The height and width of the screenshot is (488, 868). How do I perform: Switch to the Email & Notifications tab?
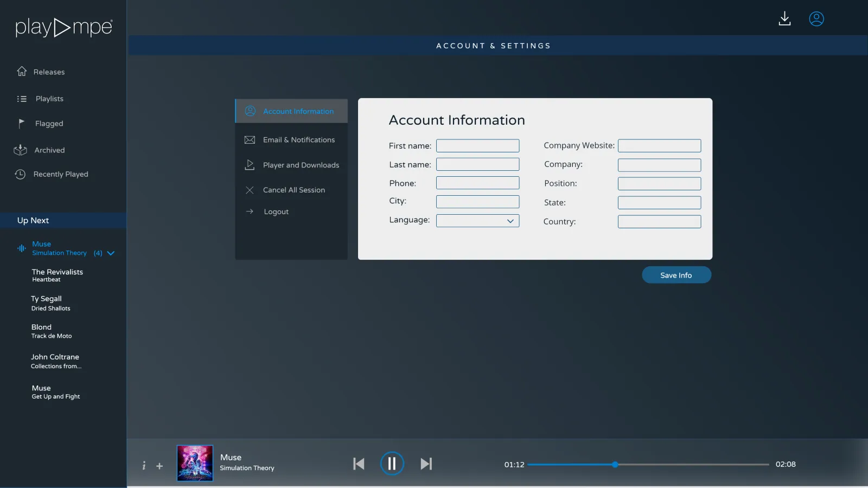coord(298,139)
